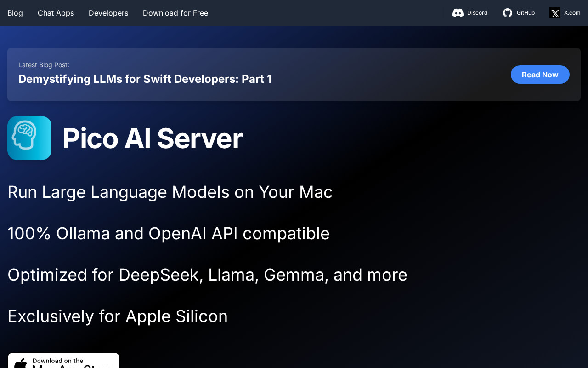Click the Pico AI Server heading

[153, 138]
